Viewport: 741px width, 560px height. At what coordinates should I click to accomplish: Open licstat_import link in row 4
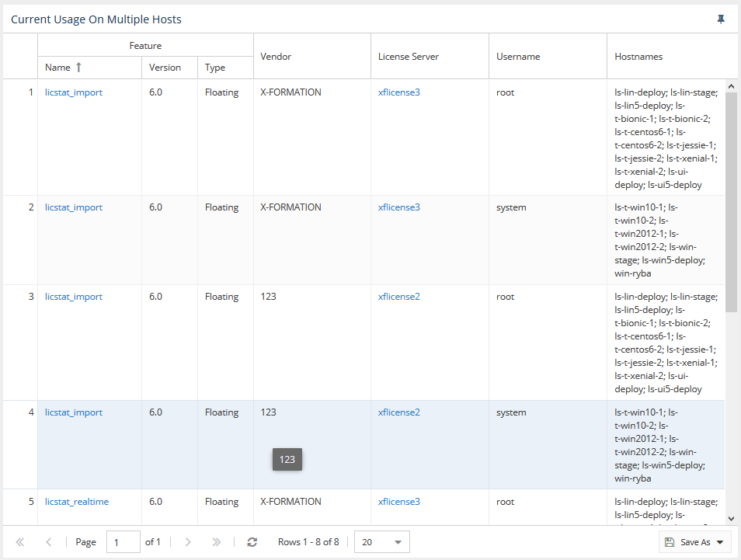coord(74,412)
